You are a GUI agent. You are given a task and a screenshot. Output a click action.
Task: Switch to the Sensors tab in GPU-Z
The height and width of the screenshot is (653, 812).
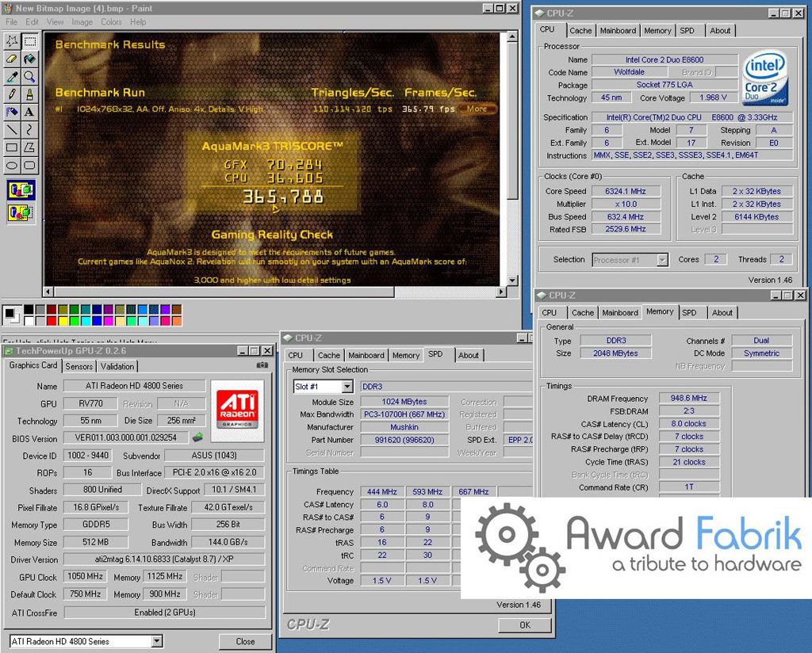79,366
